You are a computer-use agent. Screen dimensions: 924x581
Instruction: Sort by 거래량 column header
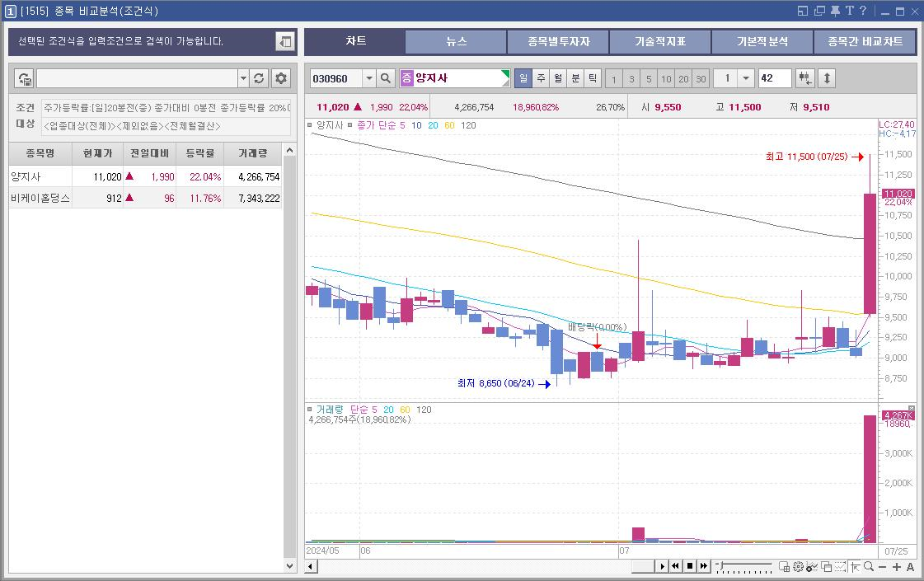[253, 153]
